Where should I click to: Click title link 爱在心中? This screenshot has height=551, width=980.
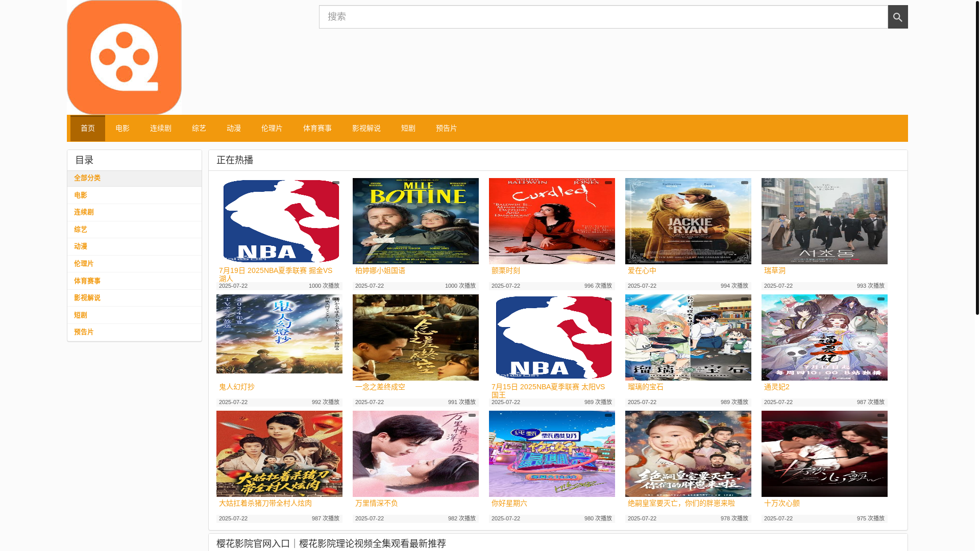pyautogui.click(x=642, y=270)
